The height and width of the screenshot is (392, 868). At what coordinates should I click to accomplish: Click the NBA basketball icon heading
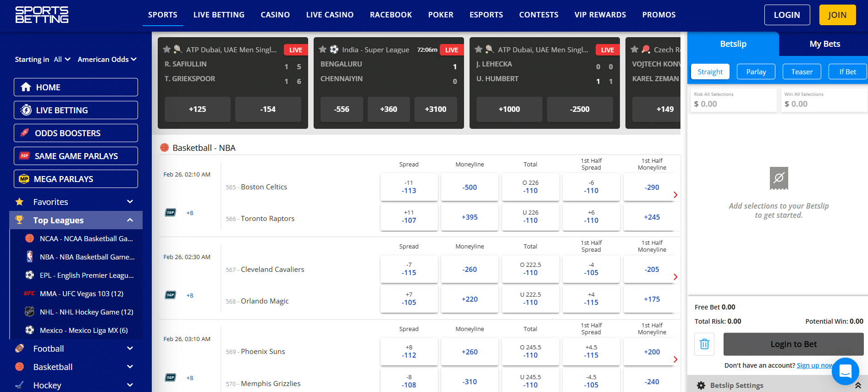pos(164,148)
